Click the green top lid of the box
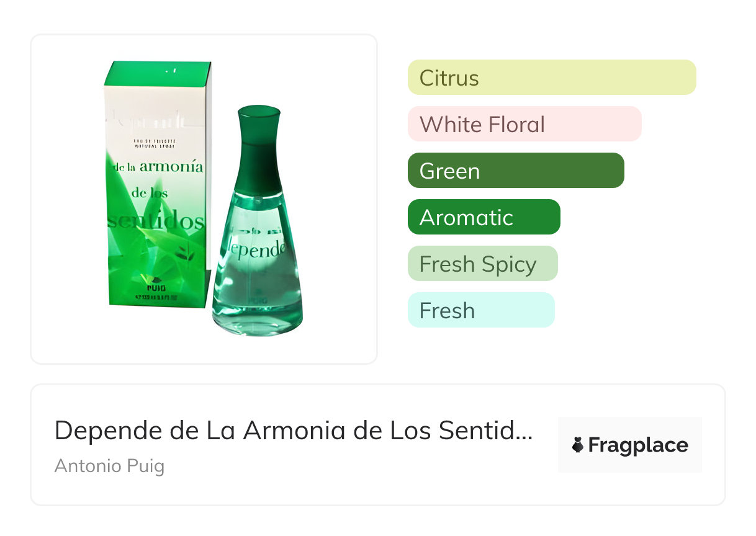Viewport: 756px width, 536px height. tap(158, 73)
